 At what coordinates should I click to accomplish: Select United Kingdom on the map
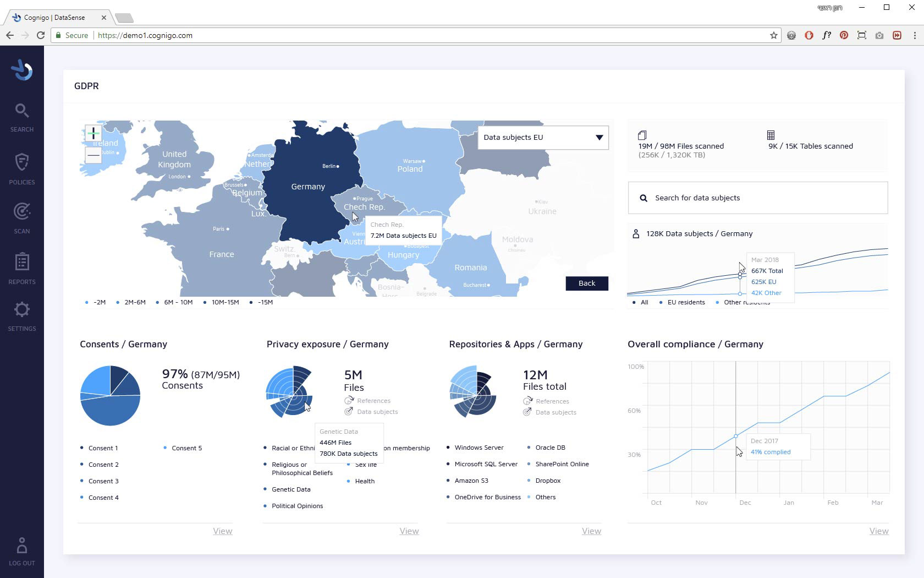coord(174,159)
